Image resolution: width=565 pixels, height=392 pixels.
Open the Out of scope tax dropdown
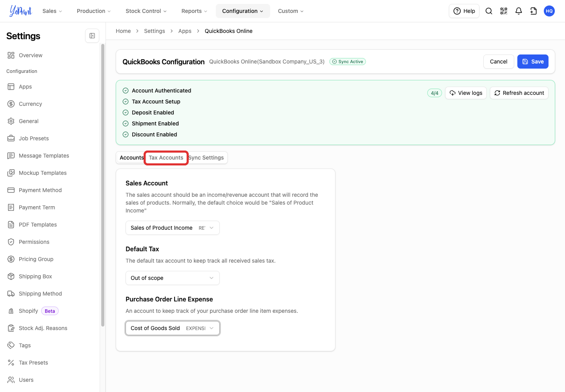(x=173, y=278)
